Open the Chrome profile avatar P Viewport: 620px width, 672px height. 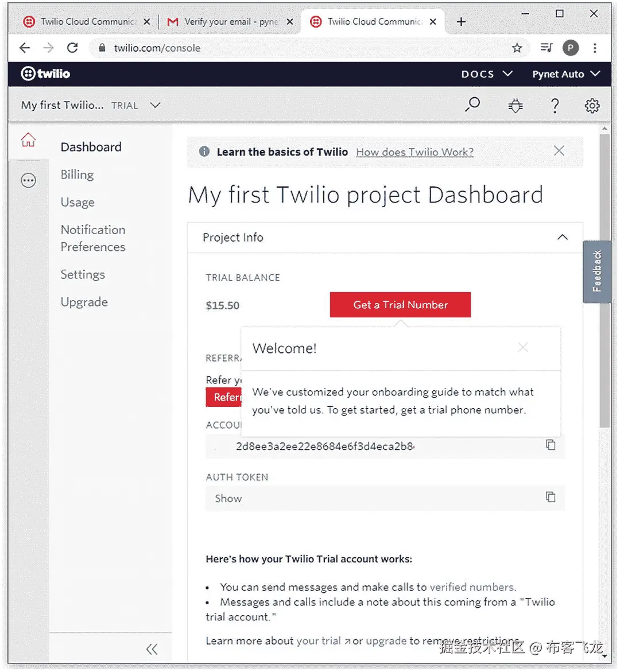(x=571, y=48)
